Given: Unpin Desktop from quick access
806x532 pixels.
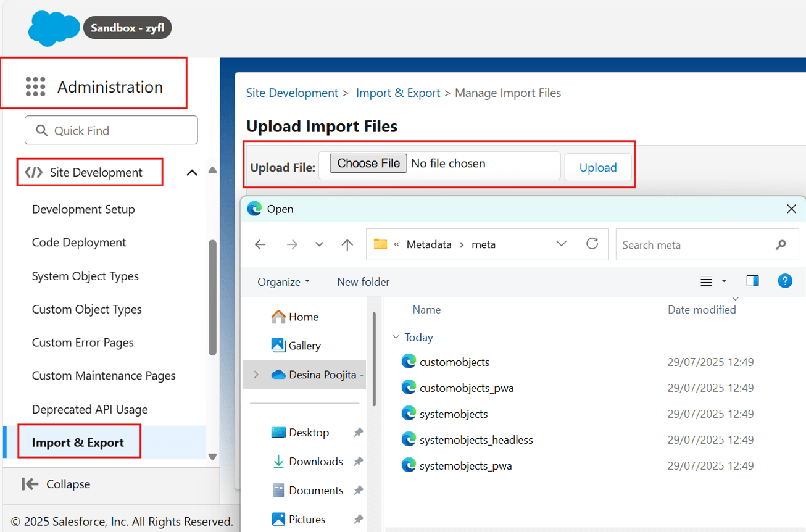Looking at the screenshot, I should click(358, 433).
